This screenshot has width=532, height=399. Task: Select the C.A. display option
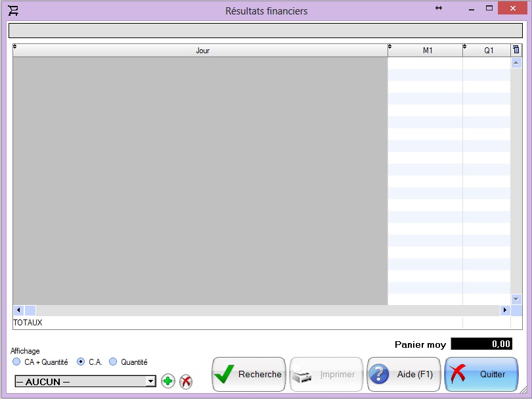pyautogui.click(x=81, y=362)
